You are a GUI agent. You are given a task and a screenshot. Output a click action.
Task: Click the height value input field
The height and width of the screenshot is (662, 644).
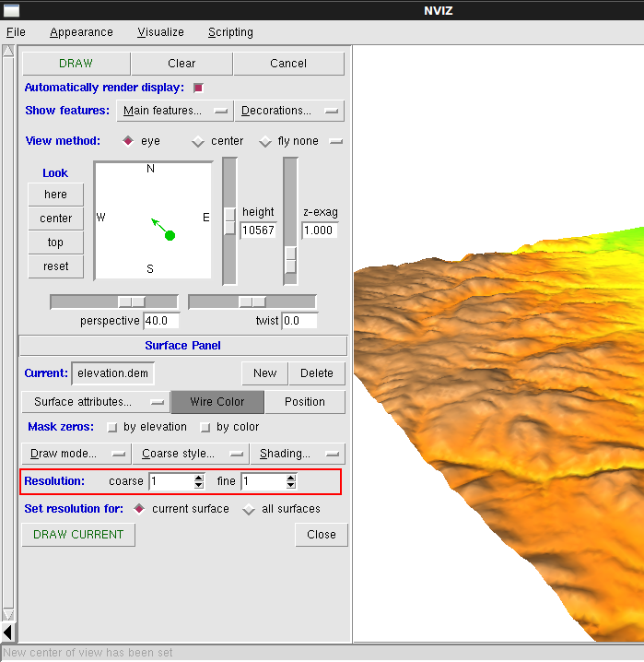258,231
